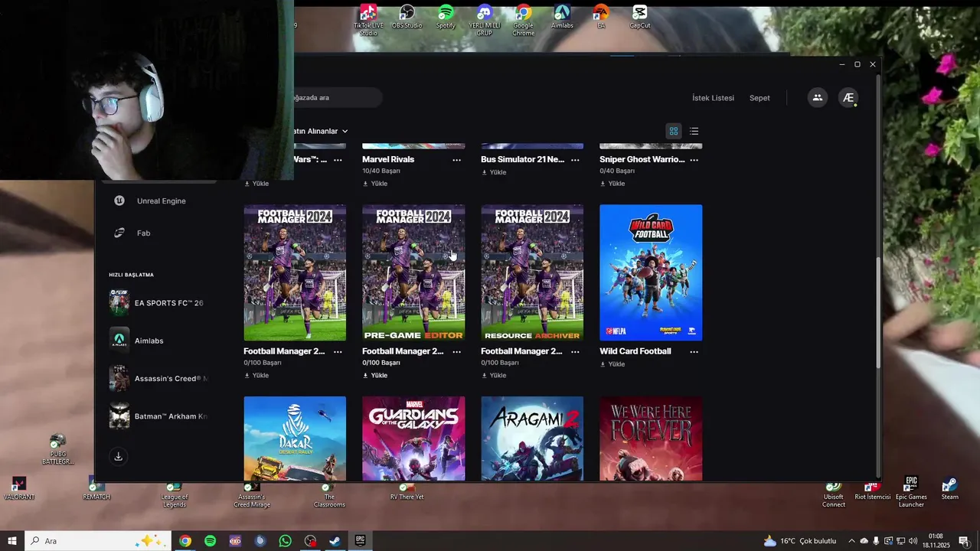Image resolution: width=980 pixels, height=551 pixels.
Task: Open REMATCH desktop shortcut
Action: [96, 490]
